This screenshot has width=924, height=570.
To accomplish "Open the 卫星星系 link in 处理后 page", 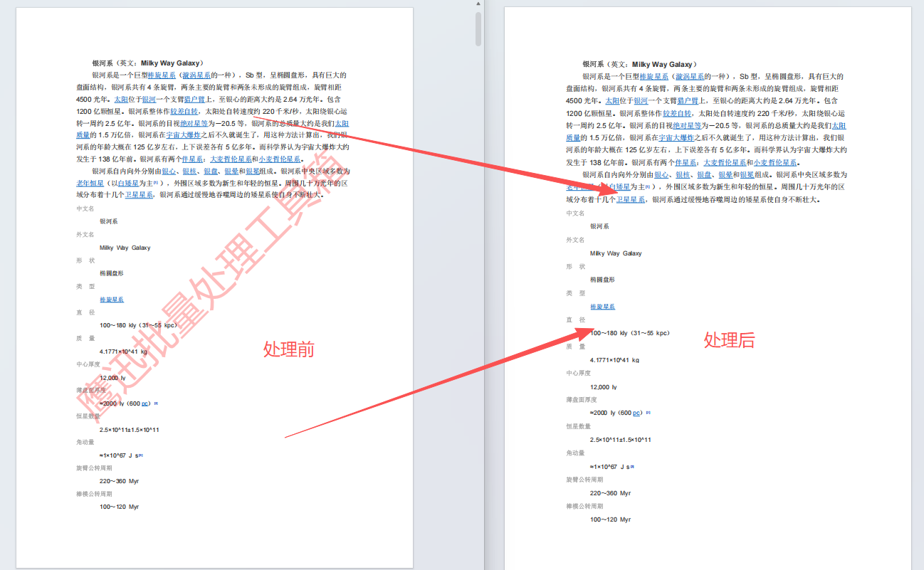I will (631, 199).
